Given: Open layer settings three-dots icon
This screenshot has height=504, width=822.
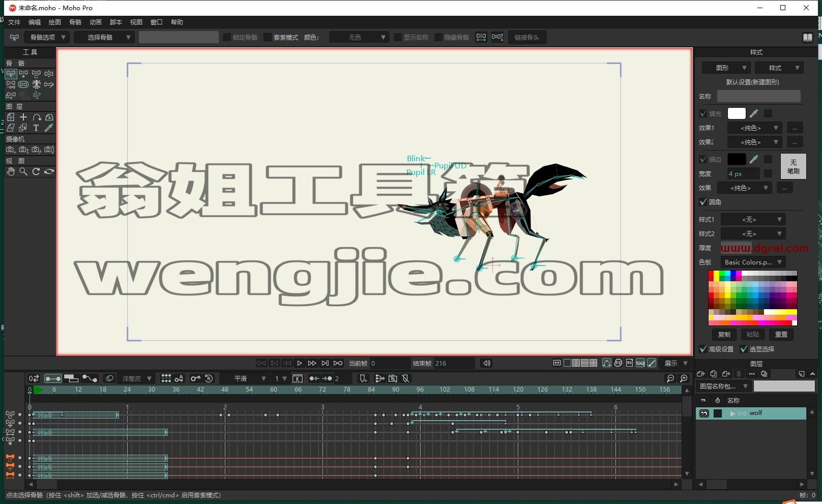Looking at the screenshot, I should (752, 374).
